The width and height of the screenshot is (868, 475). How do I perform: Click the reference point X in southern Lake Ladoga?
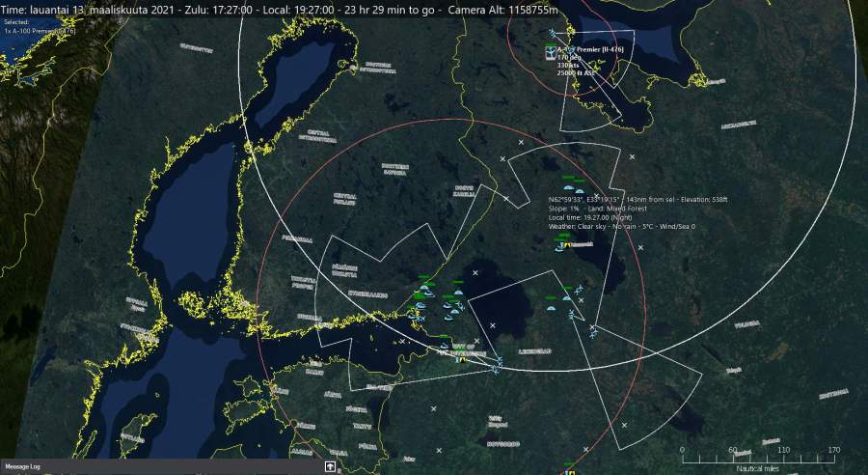pyautogui.click(x=491, y=326)
